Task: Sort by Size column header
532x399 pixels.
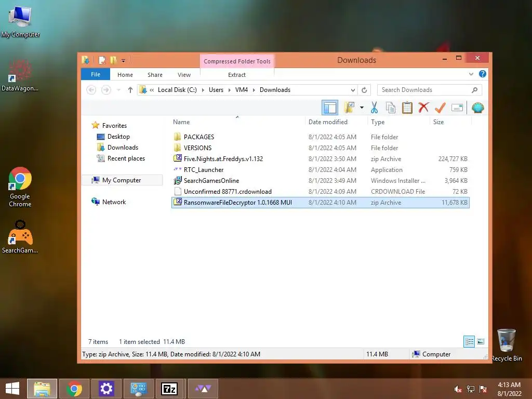Action: pos(438,122)
